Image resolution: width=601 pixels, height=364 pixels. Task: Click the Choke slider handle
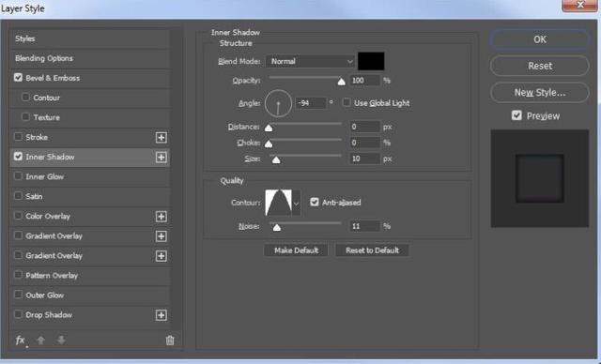coord(269,144)
